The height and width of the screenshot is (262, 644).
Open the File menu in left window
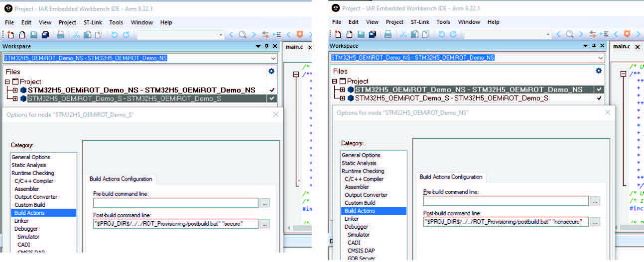(x=9, y=22)
